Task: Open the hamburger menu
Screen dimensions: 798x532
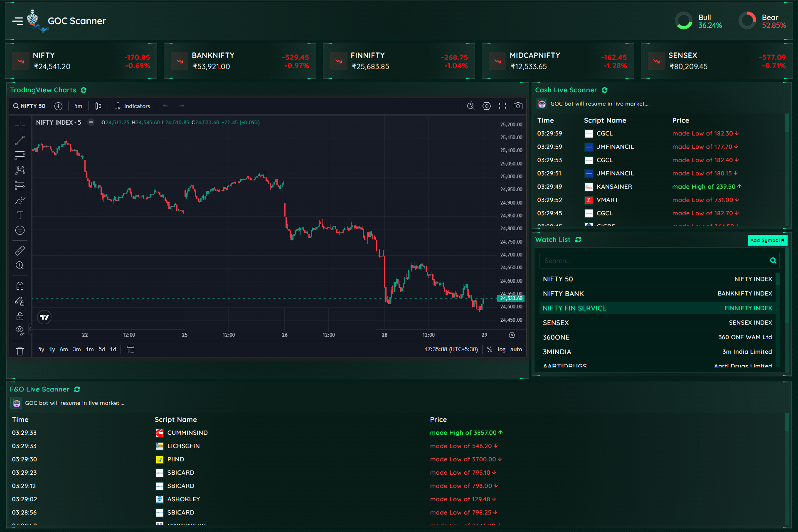Action: point(17,21)
